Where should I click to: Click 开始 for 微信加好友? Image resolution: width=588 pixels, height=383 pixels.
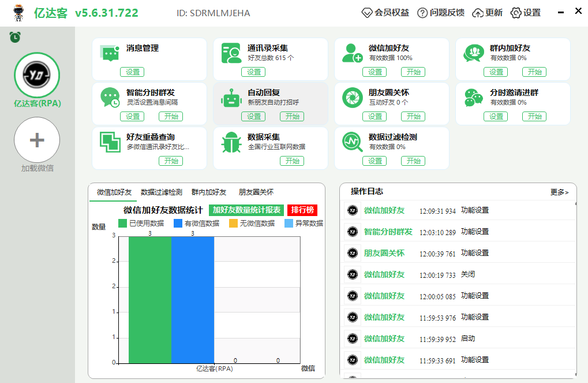413,72
